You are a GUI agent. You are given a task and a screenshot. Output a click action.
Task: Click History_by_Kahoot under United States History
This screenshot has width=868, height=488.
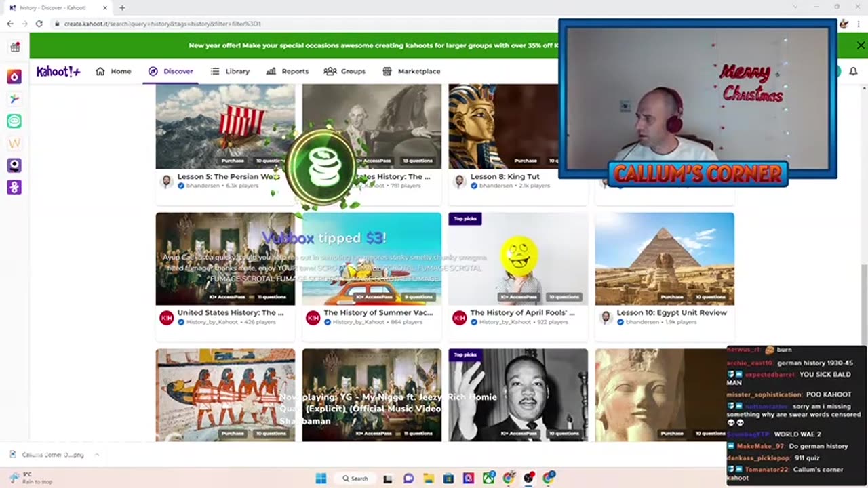click(212, 322)
